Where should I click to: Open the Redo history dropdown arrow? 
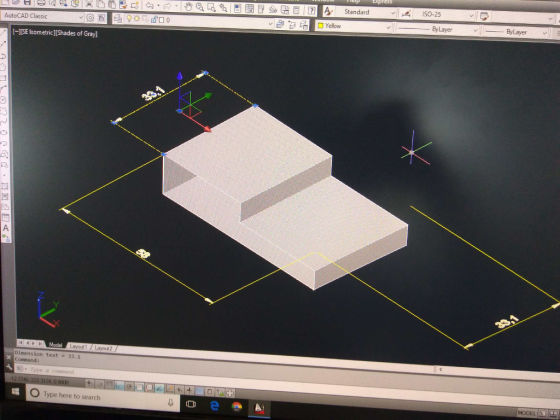coord(176,6)
